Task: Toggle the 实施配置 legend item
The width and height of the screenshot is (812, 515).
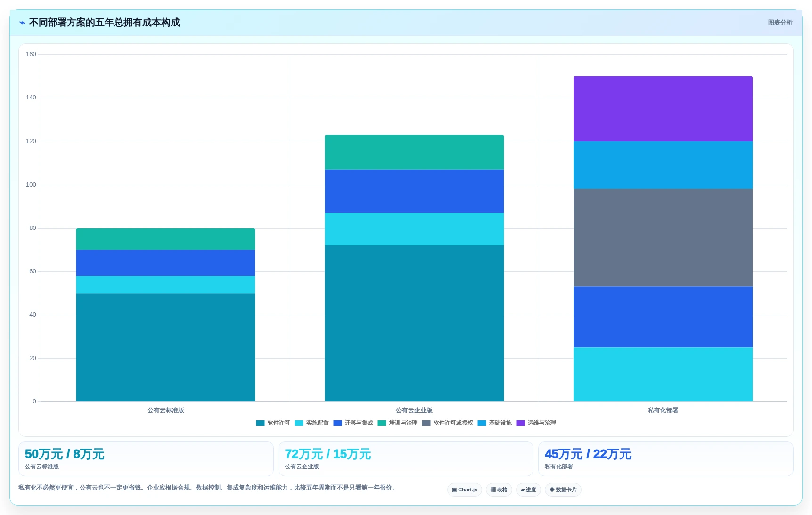Action: pos(312,423)
